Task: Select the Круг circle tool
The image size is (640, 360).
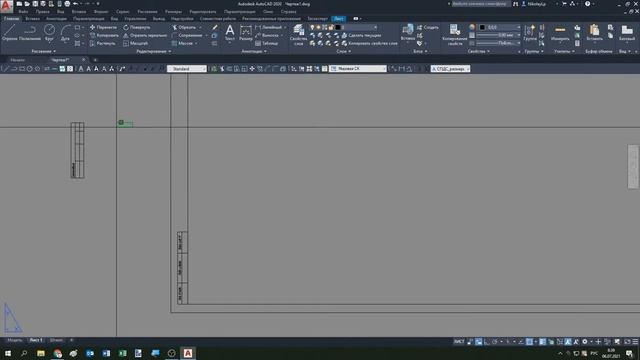Action: [49, 33]
